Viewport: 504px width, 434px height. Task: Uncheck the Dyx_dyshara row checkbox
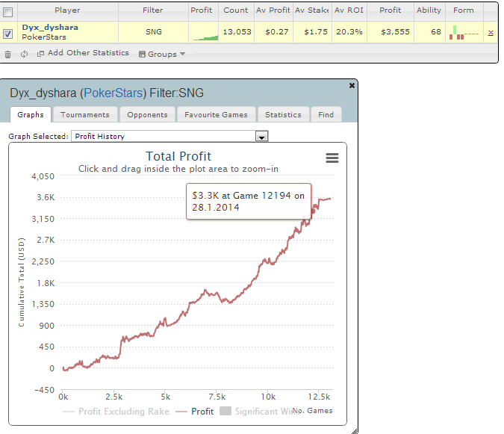click(x=7, y=34)
